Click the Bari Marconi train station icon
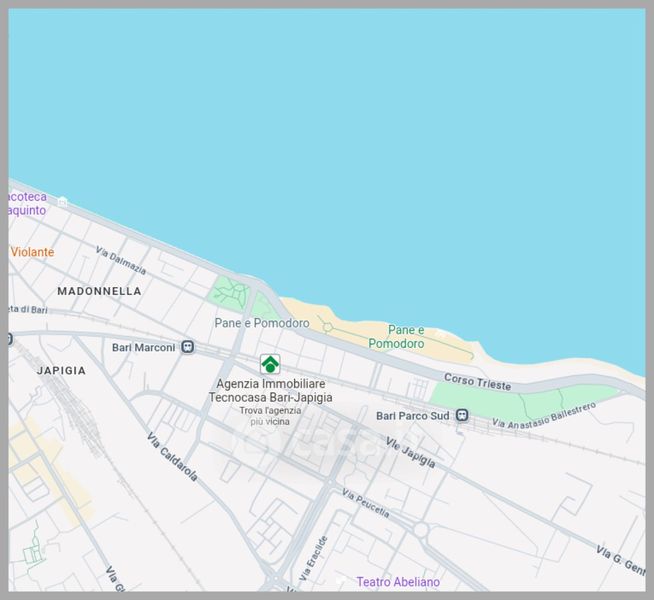The image size is (654, 600). pos(187,347)
